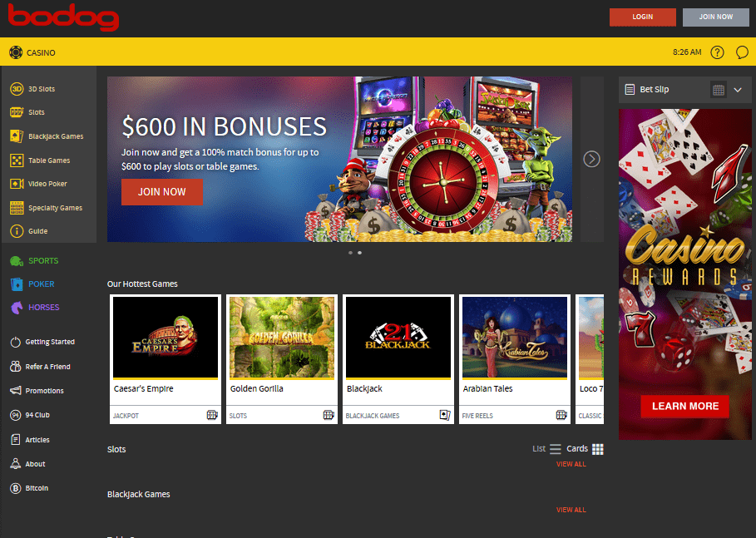This screenshot has width=756, height=538.
Task: Click the Horses section icon
Action: (17, 307)
